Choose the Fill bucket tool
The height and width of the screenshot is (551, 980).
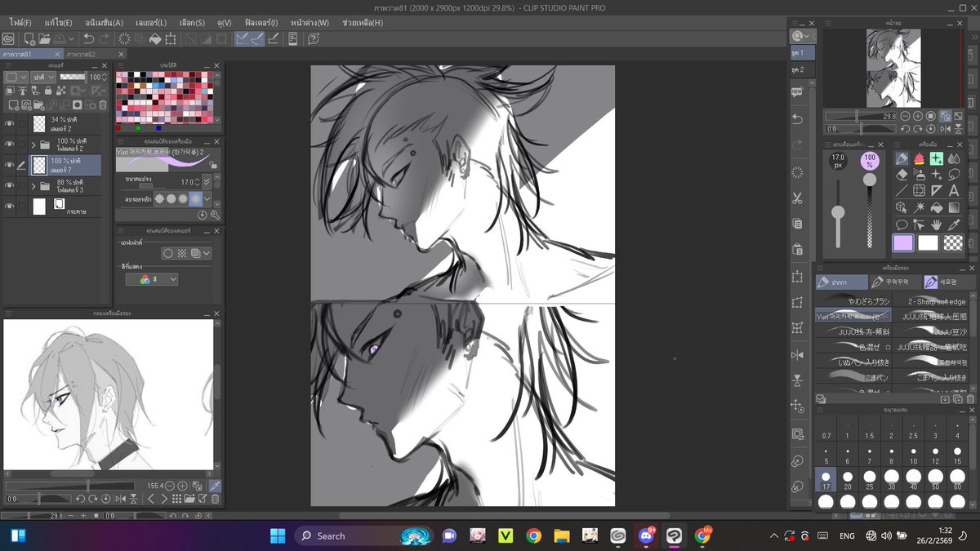[936, 207]
